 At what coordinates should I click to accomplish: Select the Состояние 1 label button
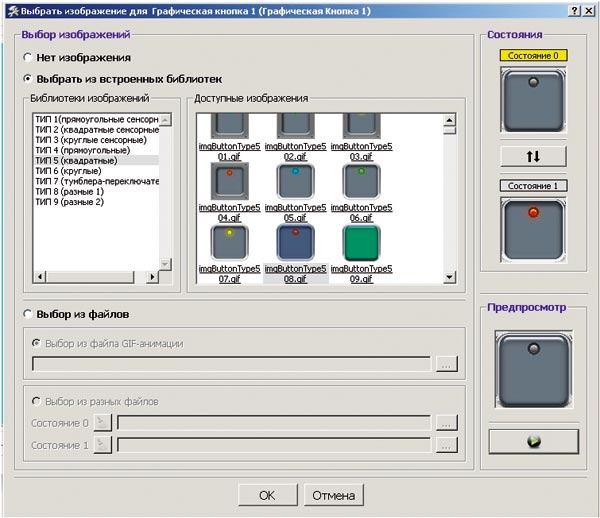click(533, 186)
